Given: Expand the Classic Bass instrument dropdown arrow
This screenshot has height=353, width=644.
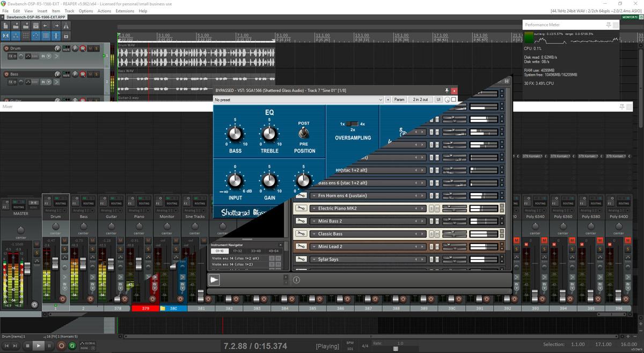Looking at the screenshot, I should [313, 234].
